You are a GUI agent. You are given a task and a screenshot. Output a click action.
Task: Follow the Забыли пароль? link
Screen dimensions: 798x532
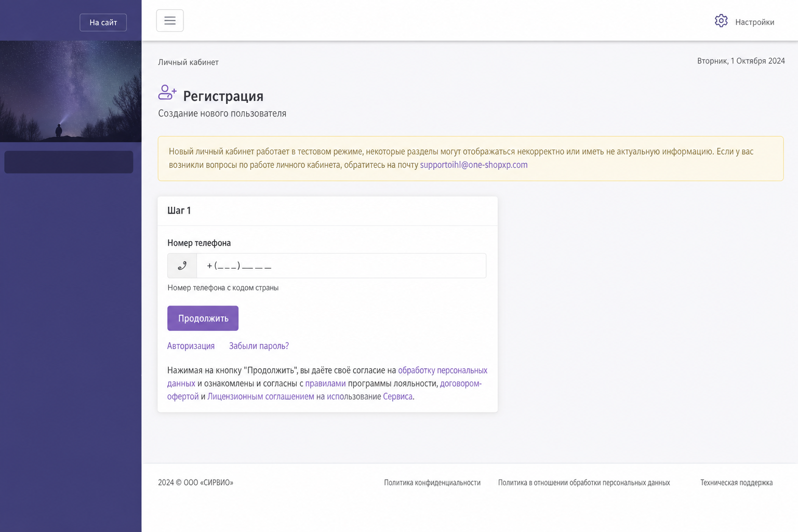coord(259,346)
